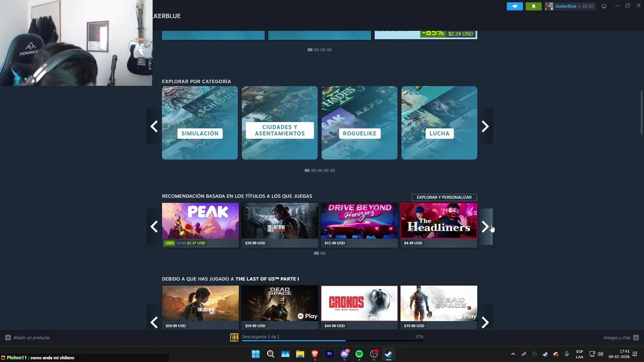Click the StalkerBlue profile avatar
The height and width of the screenshot is (362, 644).
(x=549, y=6)
